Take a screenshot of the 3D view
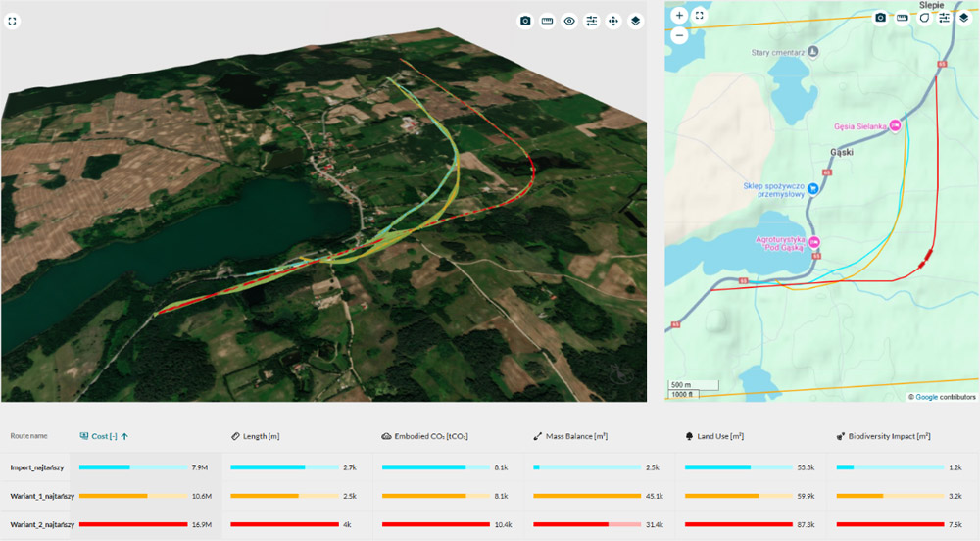Screen dimensions: 980x541 point(525,22)
